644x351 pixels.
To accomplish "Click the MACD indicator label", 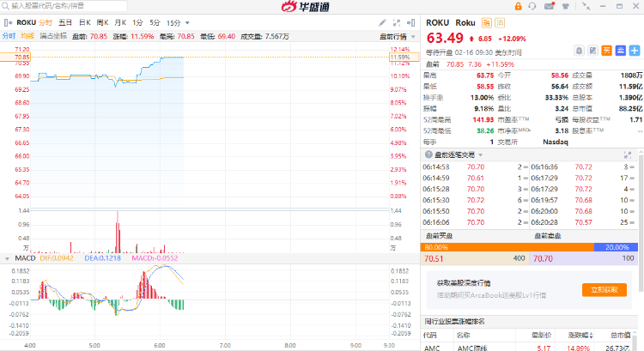I will tap(25, 258).
